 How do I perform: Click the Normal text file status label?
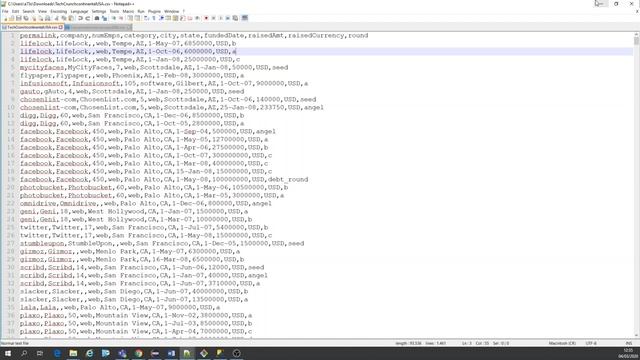[15, 343]
